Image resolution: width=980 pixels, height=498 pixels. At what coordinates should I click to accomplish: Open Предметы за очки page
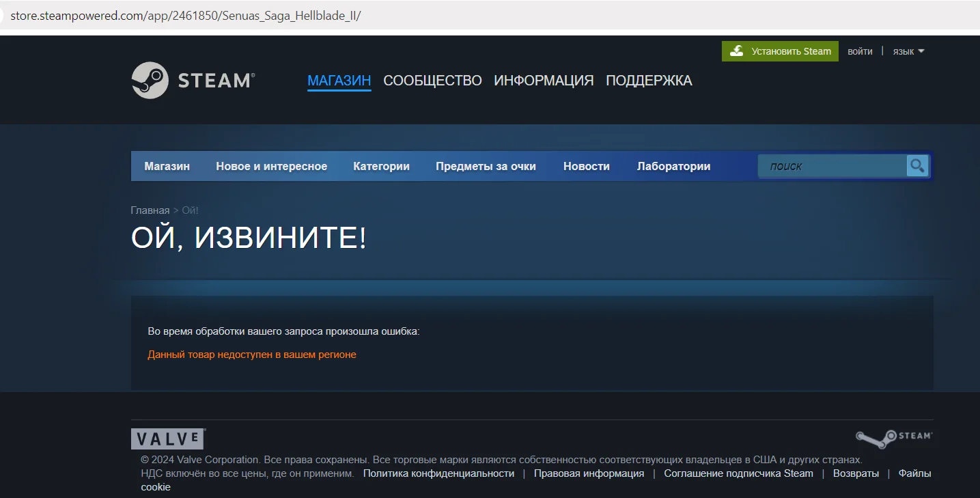(x=486, y=166)
